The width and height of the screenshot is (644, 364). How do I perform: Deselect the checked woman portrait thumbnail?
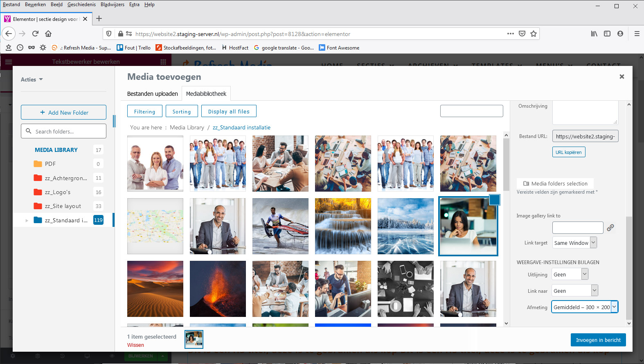pyautogui.click(x=494, y=200)
